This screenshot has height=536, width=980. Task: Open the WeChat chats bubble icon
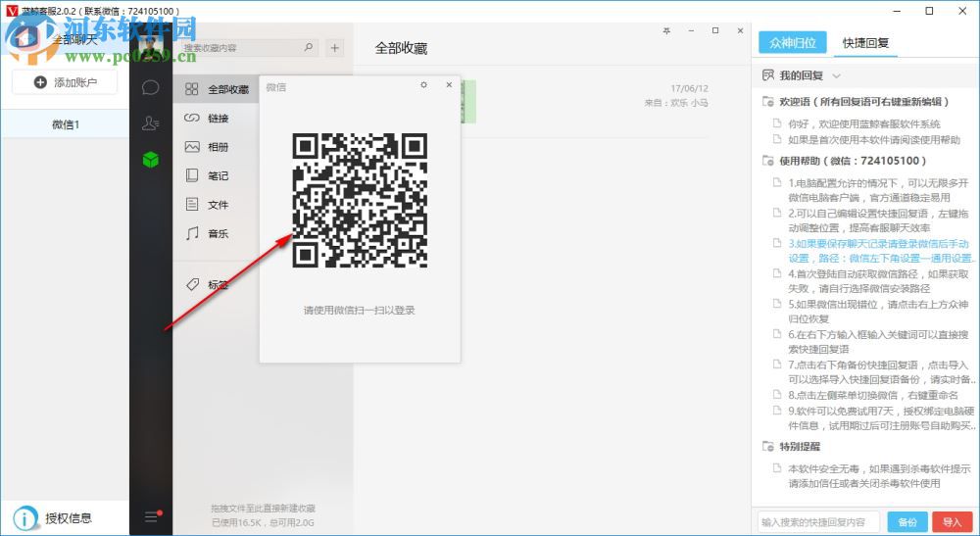click(150, 87)
